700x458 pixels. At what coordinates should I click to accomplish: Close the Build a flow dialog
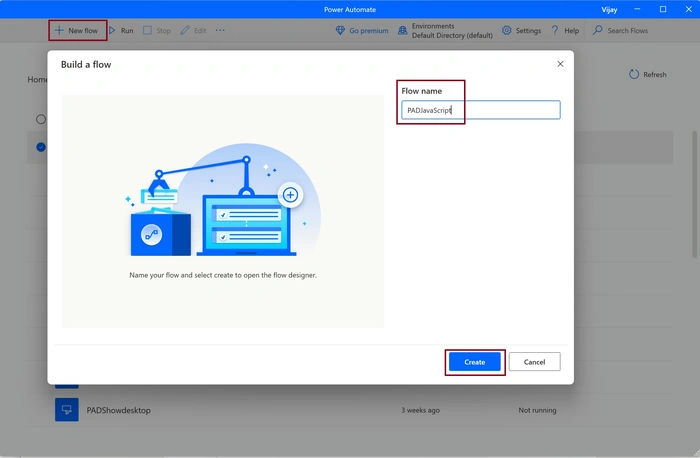click(560, 64)
